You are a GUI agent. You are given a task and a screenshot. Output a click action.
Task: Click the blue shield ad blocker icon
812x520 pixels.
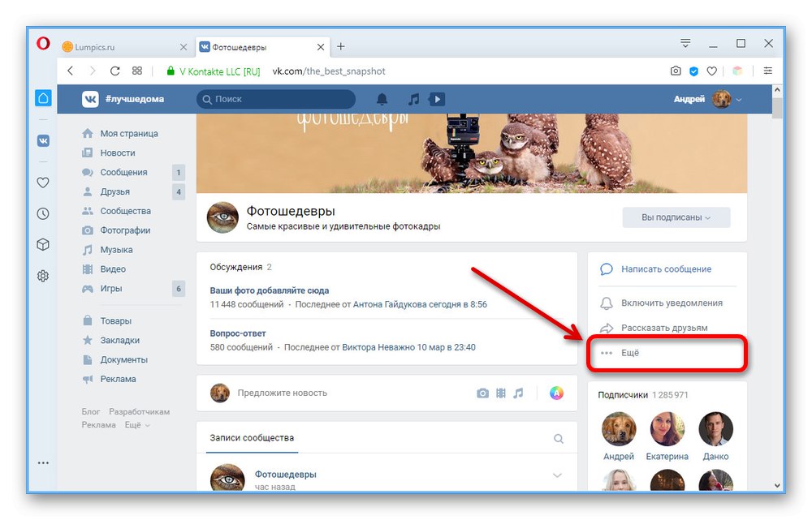694,71
